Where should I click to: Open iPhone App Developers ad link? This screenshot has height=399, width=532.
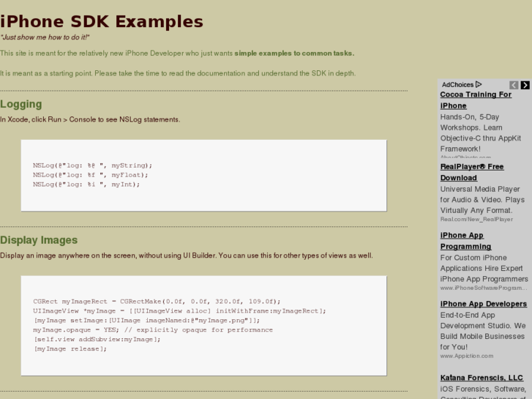484,304
